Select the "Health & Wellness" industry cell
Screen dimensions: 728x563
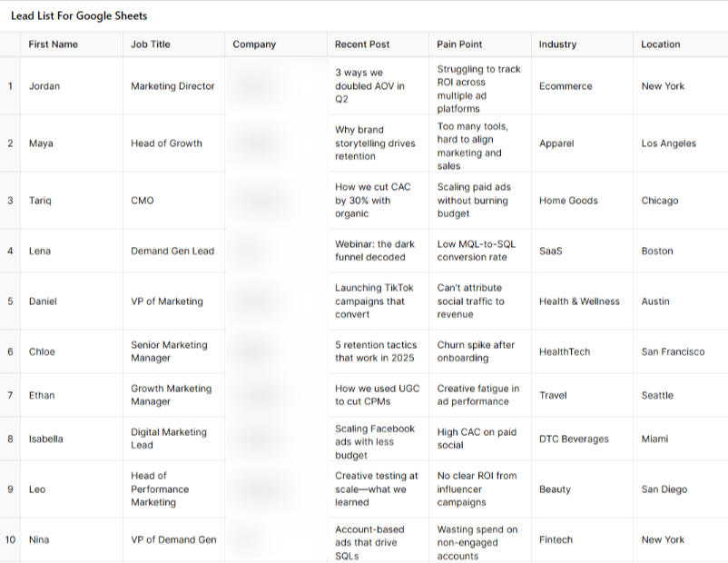tap(579, 301)
